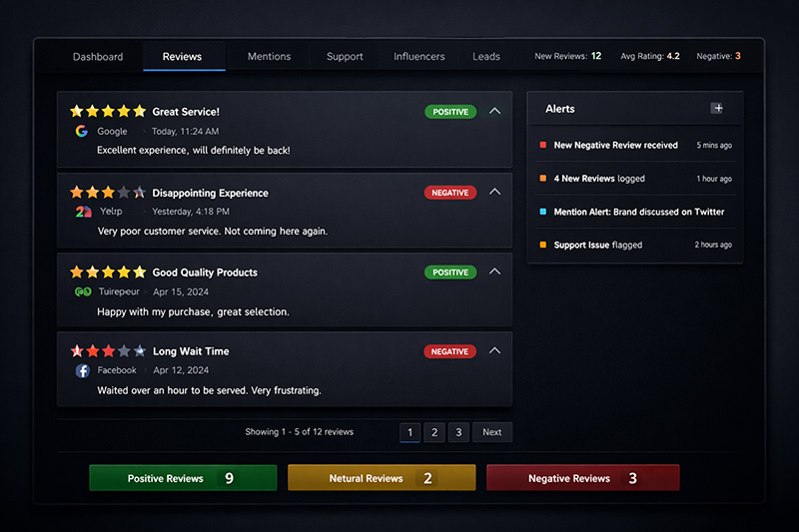Click Happy with my purchase review text
799x532 pixels.
coord(193,311)
